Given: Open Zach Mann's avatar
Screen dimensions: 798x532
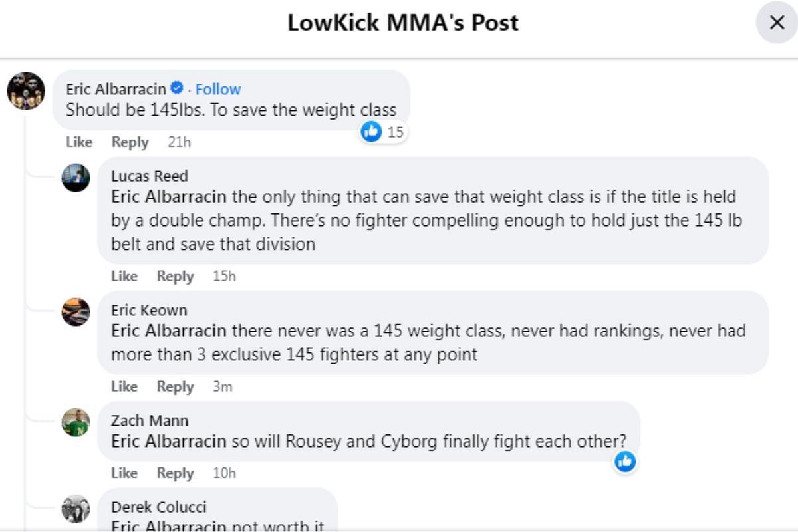Looking at the screenshot, I should [76, 422].
